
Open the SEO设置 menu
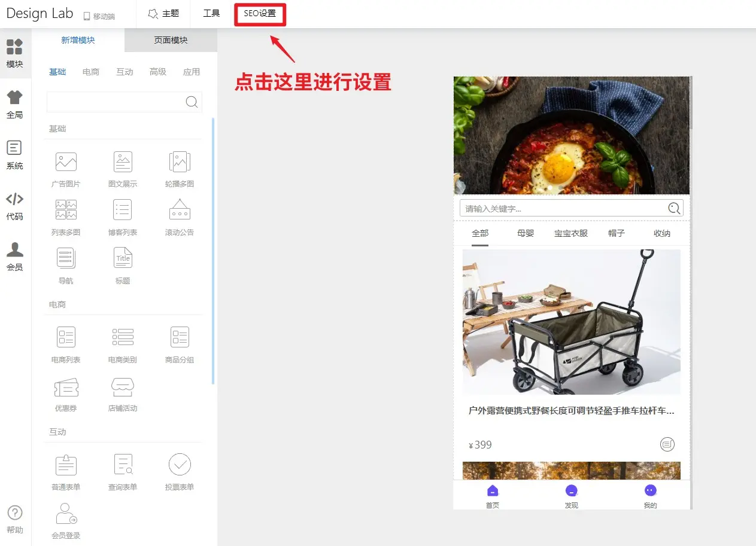260,14
